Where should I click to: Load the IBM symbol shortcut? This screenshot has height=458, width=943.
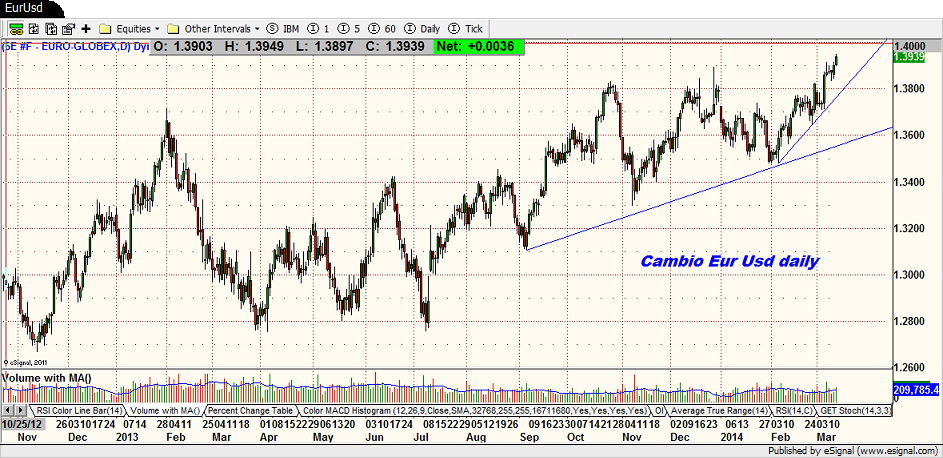[x=283, y=28]
